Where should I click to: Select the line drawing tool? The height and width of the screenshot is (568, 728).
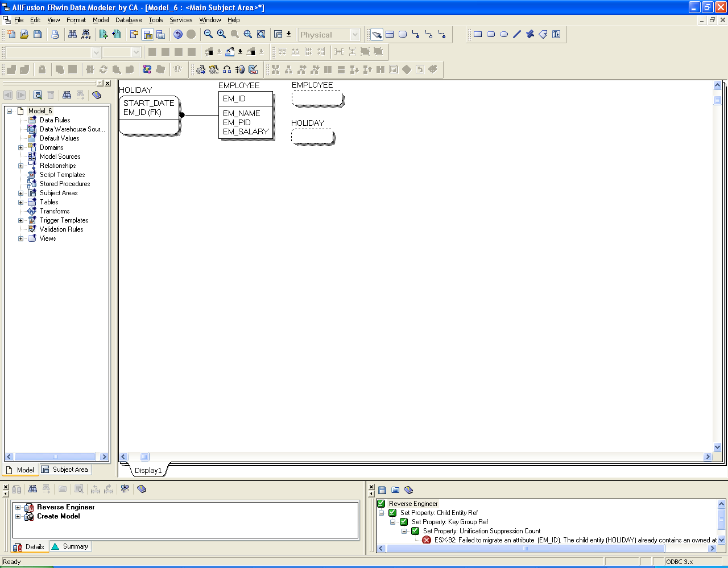[x=517, y=35]
